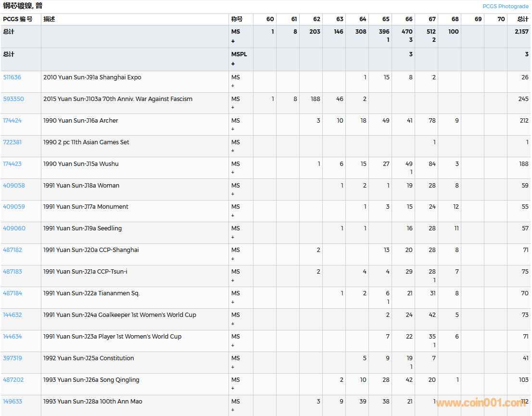Click the 487184 Tiananmen Sq. link
This screenshot has height=416, width=532.
coord(13,293)
